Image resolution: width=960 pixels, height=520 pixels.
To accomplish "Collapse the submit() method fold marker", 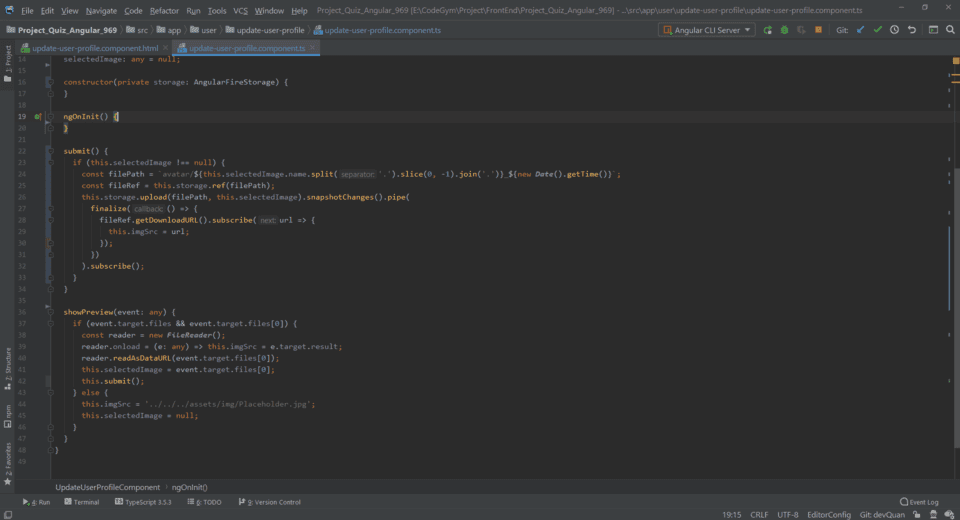I will 49,151.
